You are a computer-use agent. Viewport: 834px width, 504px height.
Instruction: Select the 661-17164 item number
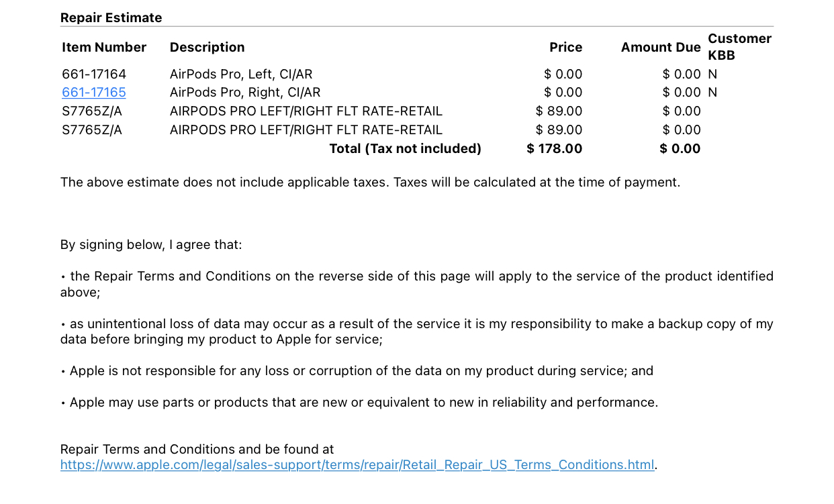pos(94,74)
